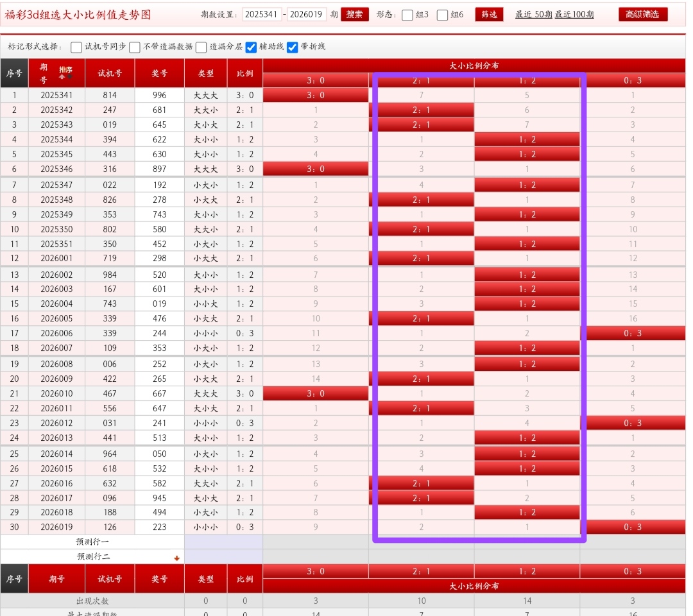Viewport: 693px width, 616px height.
Task: Click the end period field 2026019
Action: pos(306,14)
